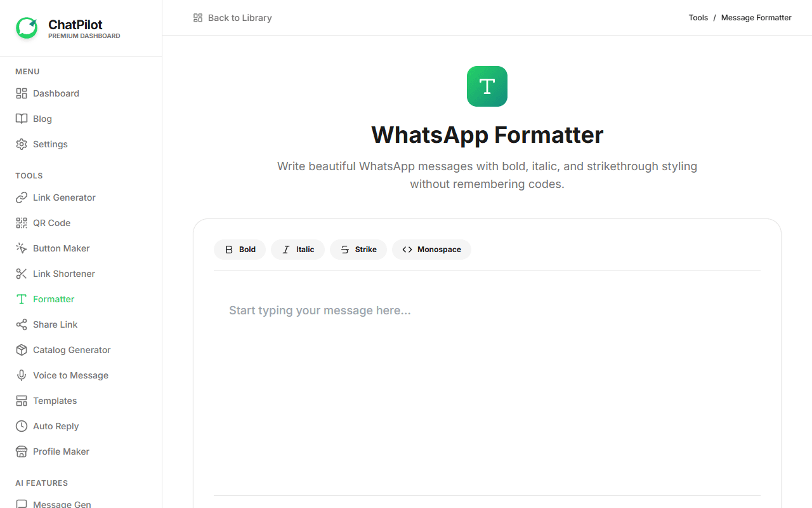
Task: Apply Strike formatting
Action: [x=358, y=250]
